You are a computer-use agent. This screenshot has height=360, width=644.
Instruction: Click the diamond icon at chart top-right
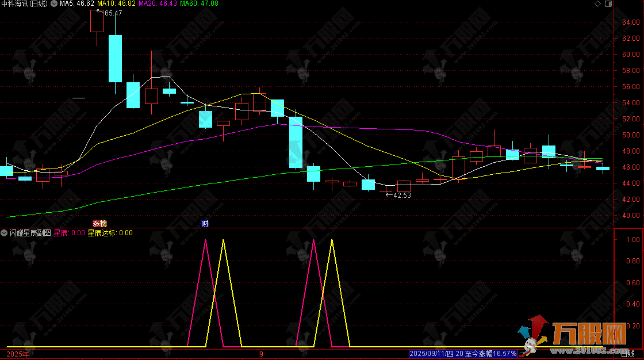(597, 3)
